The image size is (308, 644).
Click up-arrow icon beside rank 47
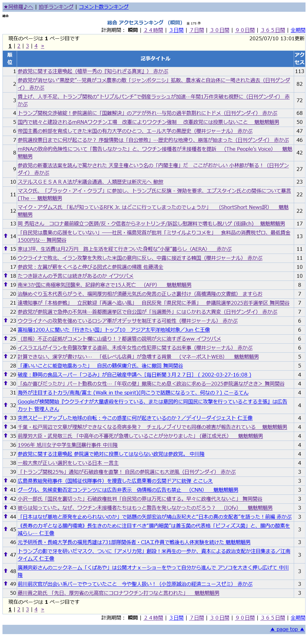tap(6, 554)
